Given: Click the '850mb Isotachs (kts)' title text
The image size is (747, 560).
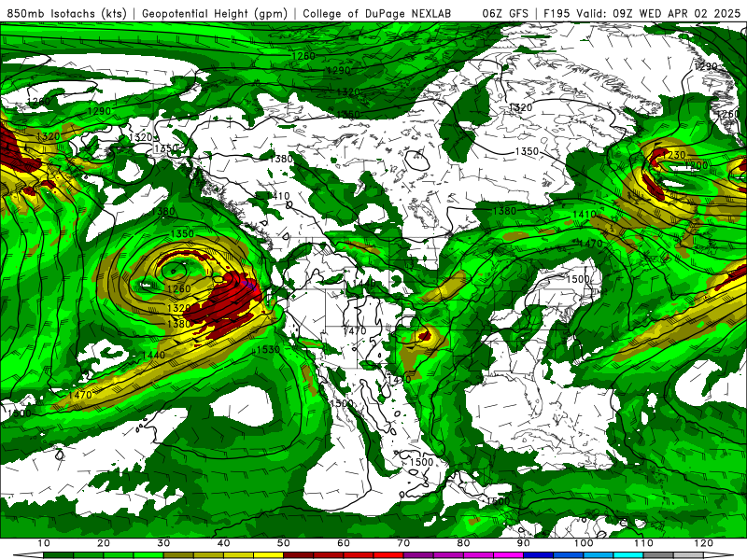Looking at the screenshot, I should pos(66,13).
